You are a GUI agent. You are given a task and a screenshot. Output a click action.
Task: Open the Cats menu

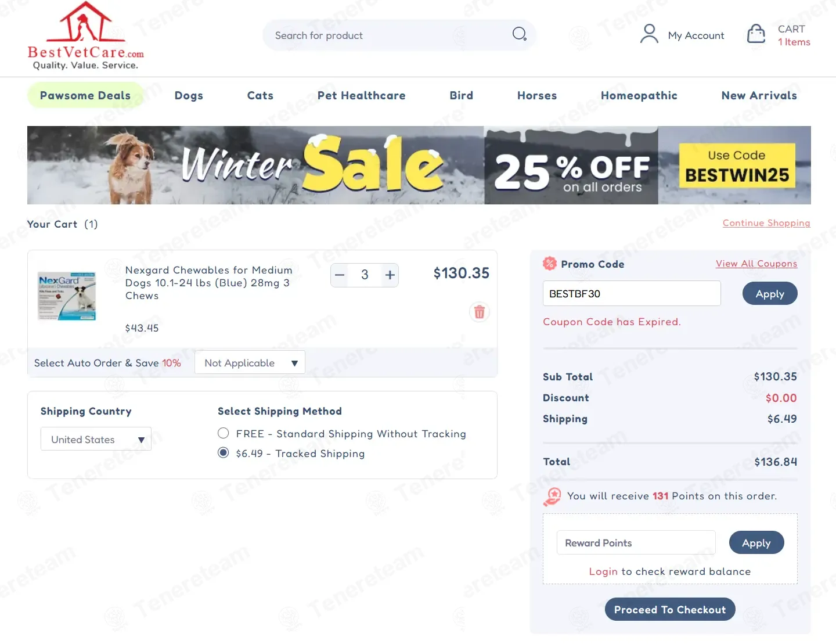[x=260, y=95]
